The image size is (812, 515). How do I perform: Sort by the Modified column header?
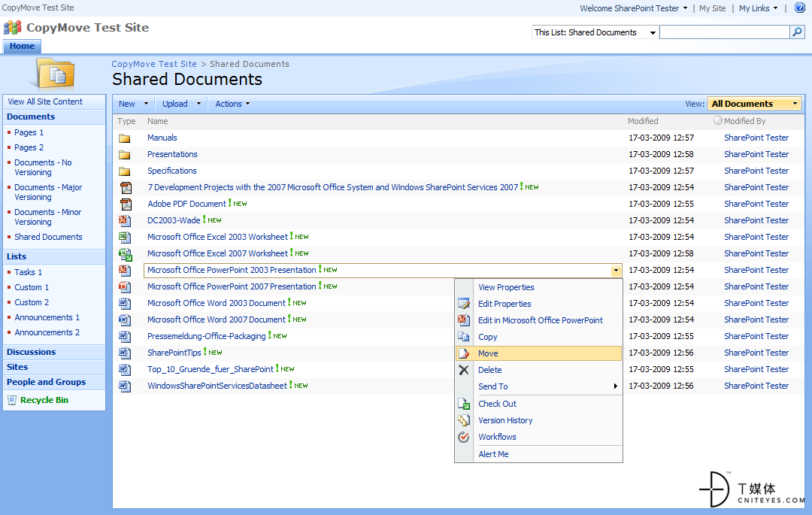click(x=643, y=121)
